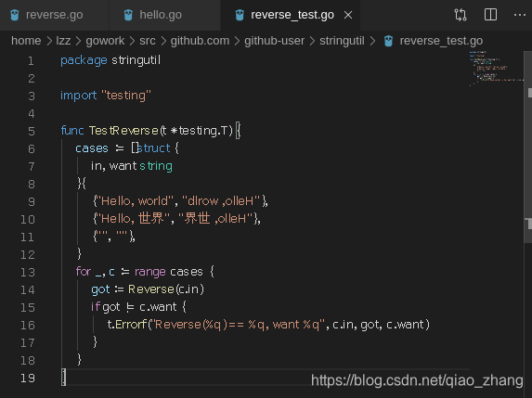Click the TestReverse function name
The width and height of the screenshot is (532, 398).
(x=123, y=131)
